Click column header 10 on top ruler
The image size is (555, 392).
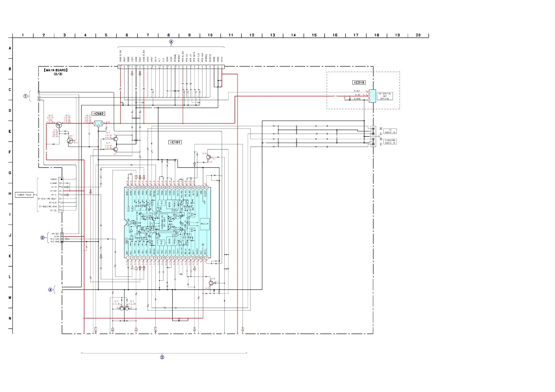pos(210,35)
